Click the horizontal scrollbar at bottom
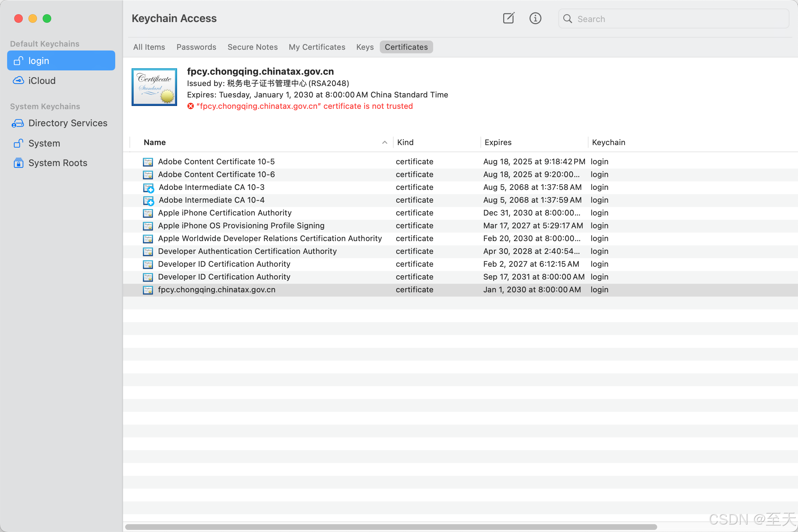 (391, 527)
